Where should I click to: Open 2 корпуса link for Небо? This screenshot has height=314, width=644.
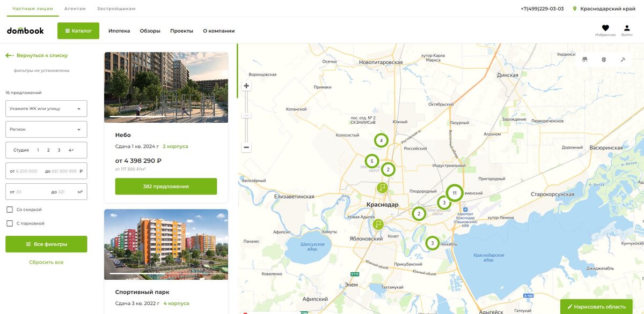(x=175, y=146)
